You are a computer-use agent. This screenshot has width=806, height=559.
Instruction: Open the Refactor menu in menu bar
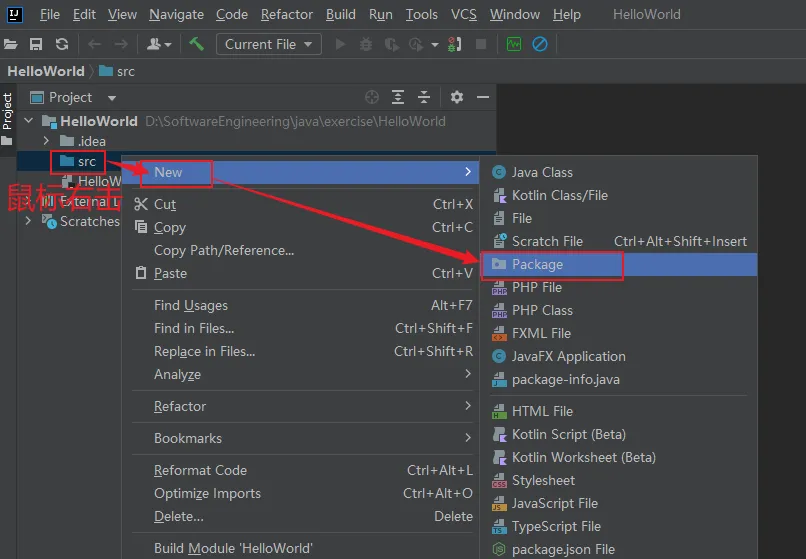[287, 14]
